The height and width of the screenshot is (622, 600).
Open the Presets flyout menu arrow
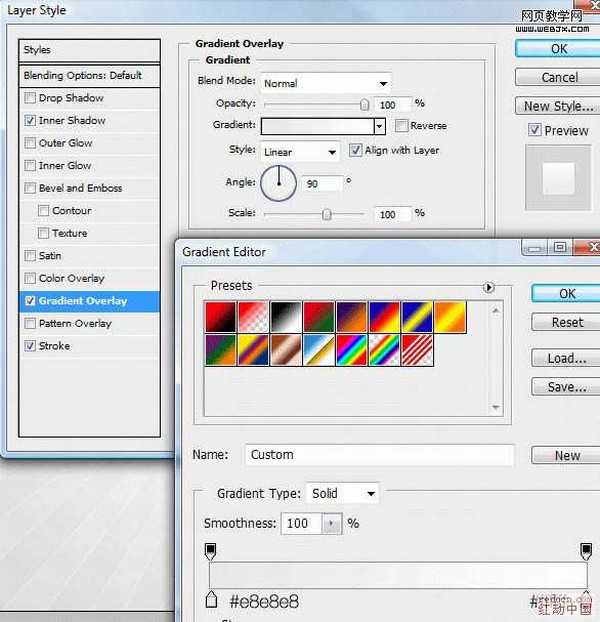pos(489,287)
